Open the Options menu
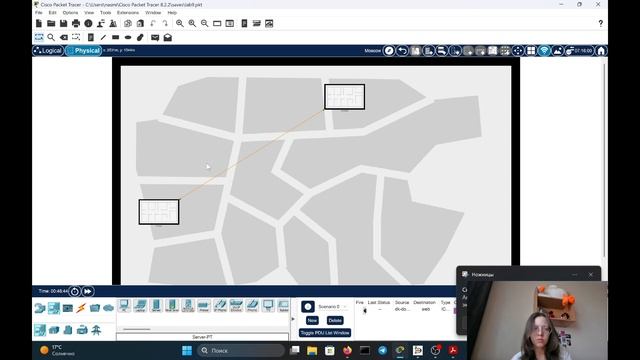The width and height of the screenshot is (640, 360). click(x=70, y=13)
